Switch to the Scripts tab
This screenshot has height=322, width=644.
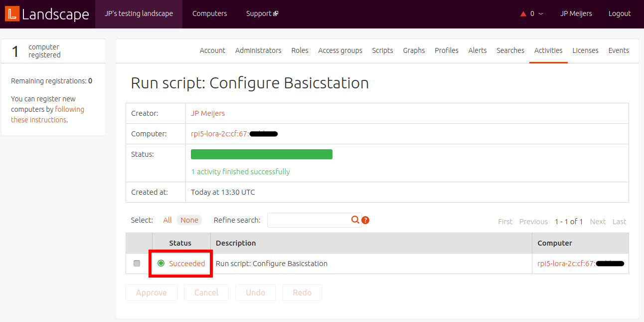point(382,50)
